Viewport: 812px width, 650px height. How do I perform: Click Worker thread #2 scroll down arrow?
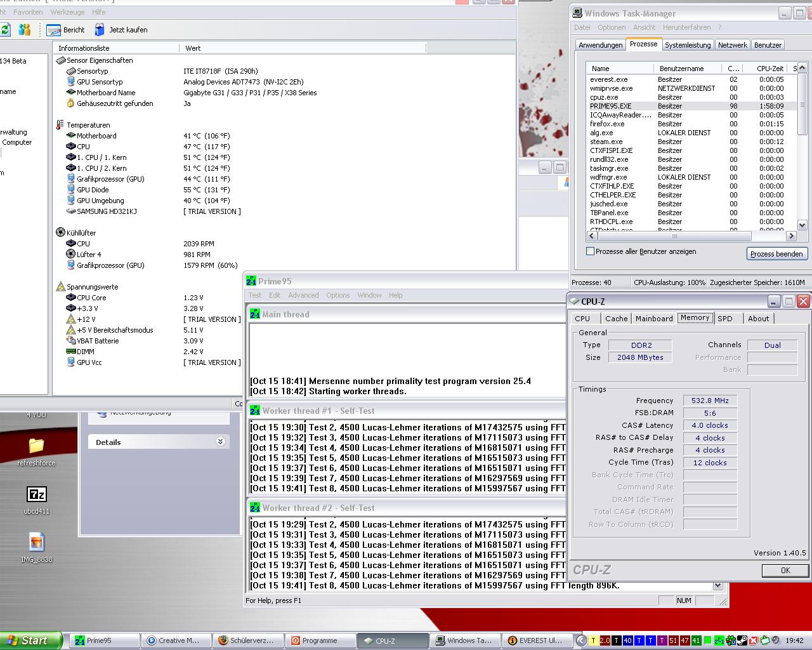[717, 586]
